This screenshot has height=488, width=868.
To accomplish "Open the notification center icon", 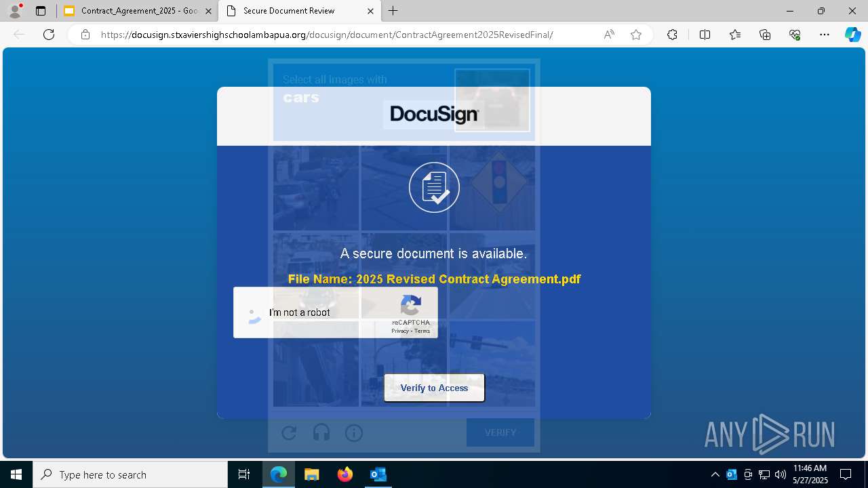I will point(846,474).
